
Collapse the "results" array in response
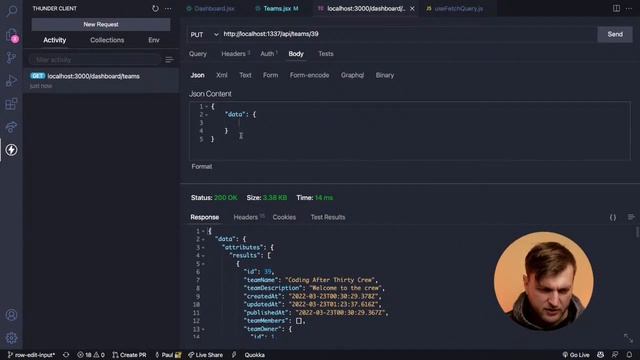pos(203,256)
